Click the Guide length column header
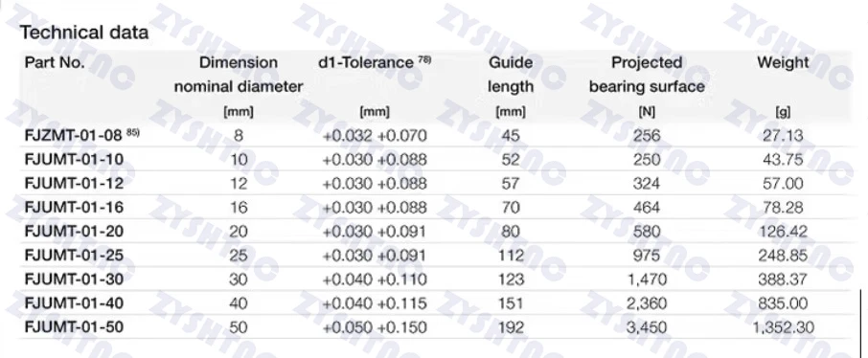868x358 pixels. point(511,74)
